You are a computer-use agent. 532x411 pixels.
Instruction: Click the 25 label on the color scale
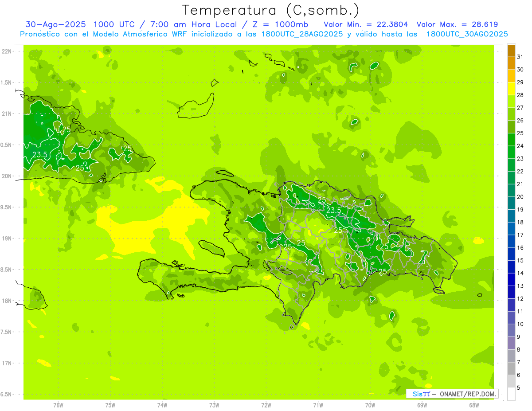click(520, 133)
